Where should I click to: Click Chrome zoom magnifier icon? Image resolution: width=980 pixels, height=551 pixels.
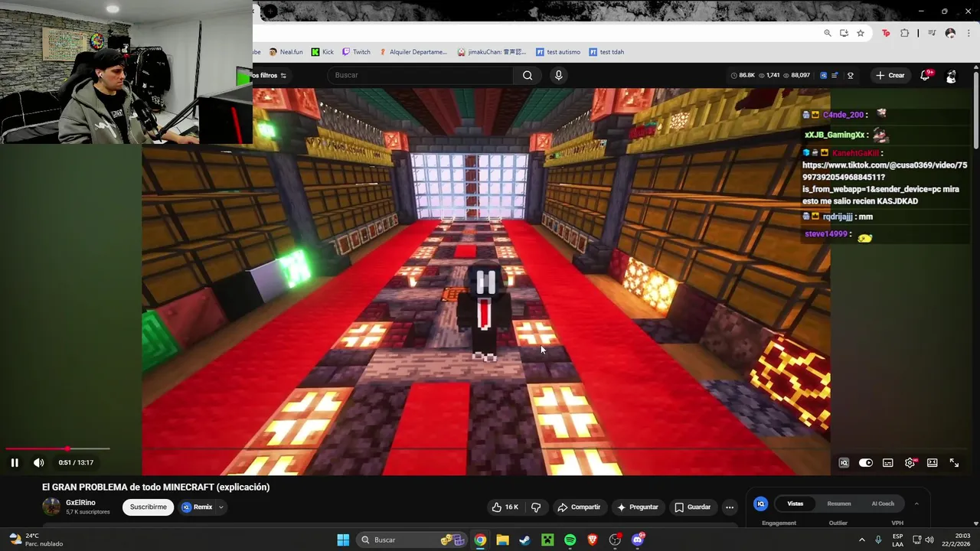[828, 33]
